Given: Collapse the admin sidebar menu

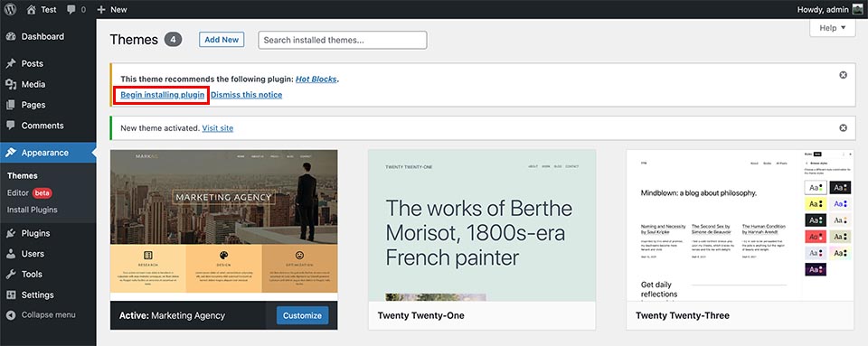Looking at the screenshot, I should click(x=48, y=315).
